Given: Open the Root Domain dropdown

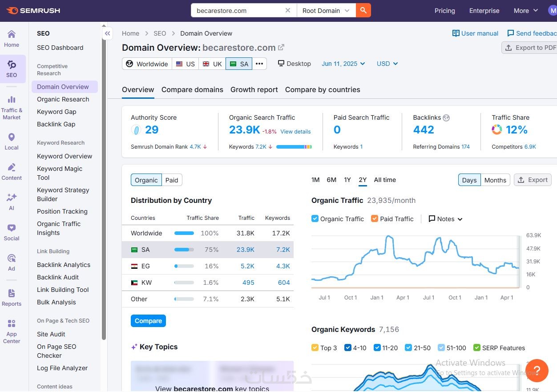Looking at the screenshot, I should [326, 10].
